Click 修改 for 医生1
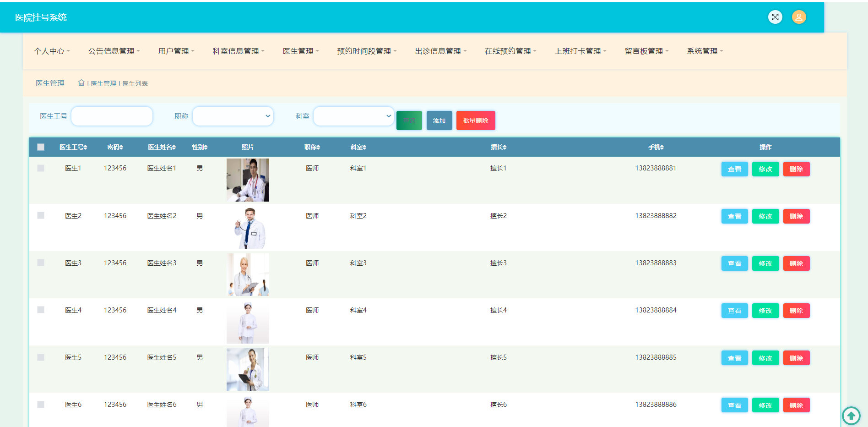Screen dimensions: 868x427 (765, 169)
